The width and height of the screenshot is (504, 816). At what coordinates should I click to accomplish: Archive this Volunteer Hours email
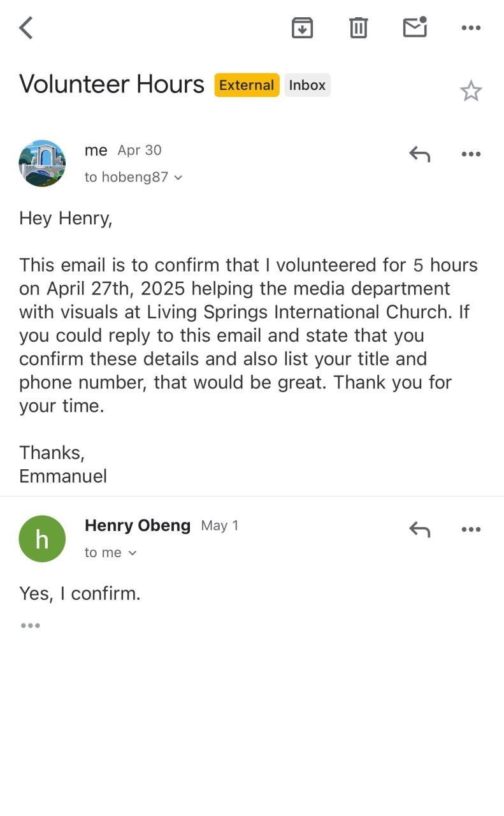[x=302, y=27]
